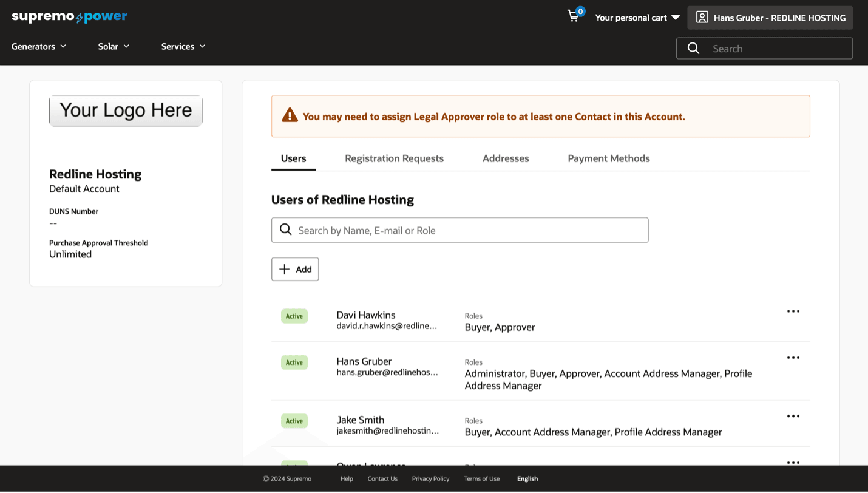Open the Generators dropdown menu
Image resolution: width=868 pixels, height=493 pixels.
pos(38,46)
